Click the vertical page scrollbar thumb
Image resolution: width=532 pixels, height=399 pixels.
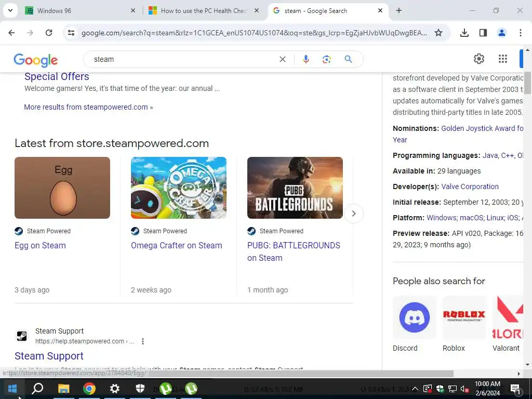coord(527,83)
